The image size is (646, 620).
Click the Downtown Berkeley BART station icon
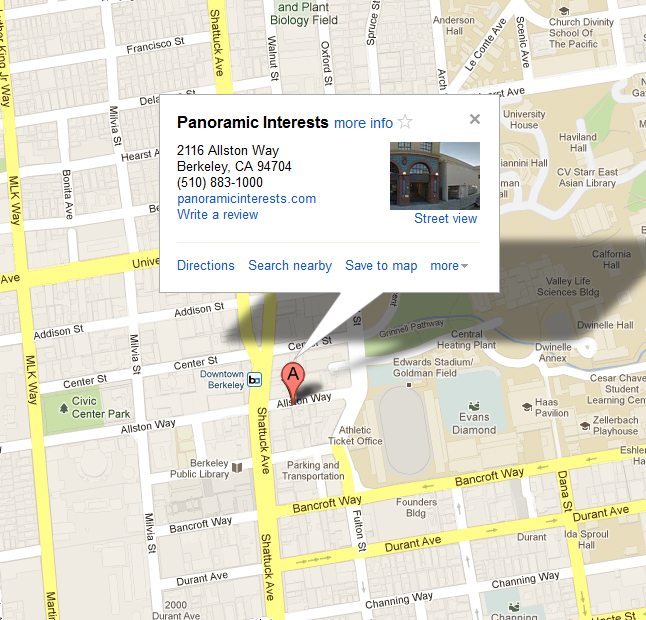(x=254, y=379)
